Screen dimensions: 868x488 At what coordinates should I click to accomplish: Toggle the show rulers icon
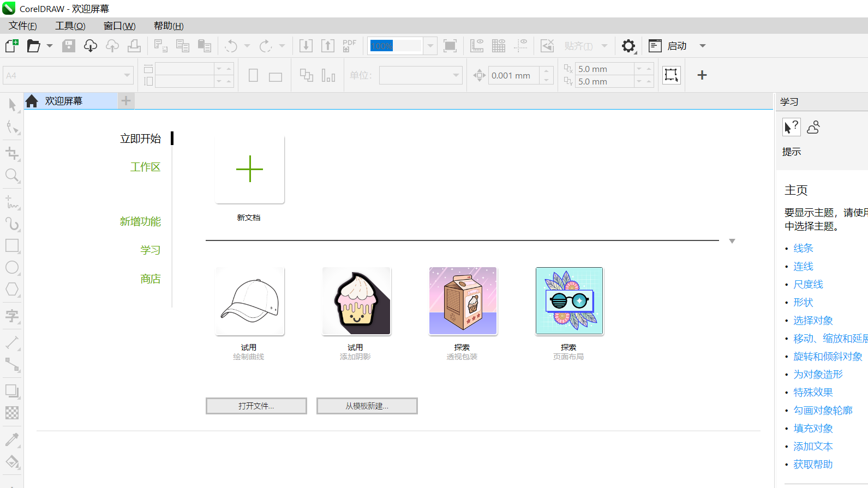click(x=477, y=46)
